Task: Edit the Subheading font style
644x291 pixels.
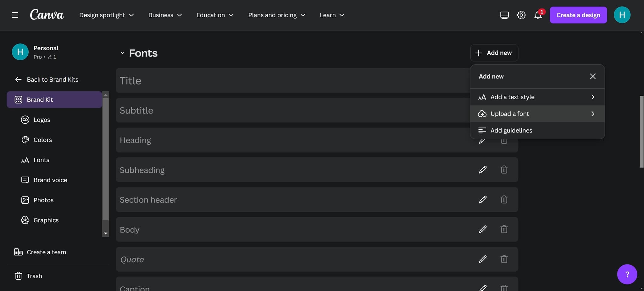Action: (x=483, y=170)
